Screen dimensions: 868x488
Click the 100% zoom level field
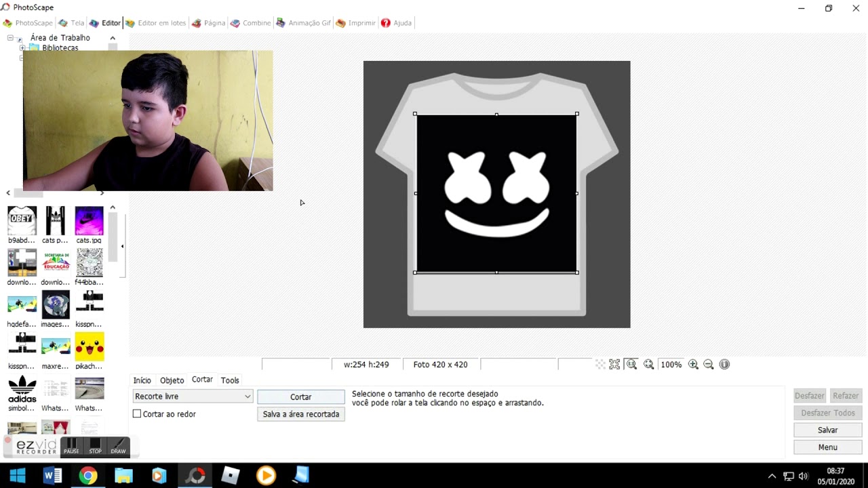point(671,364)
